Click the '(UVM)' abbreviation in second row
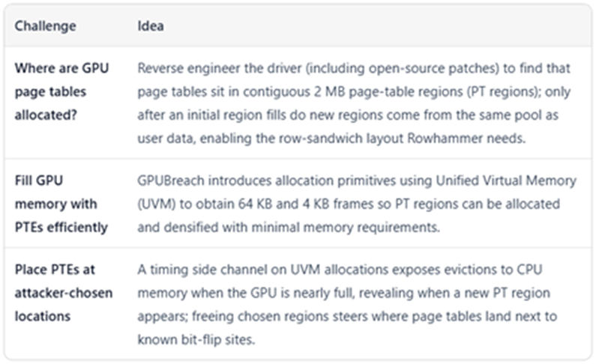Viewport: 596px width, 364px height. click(156, 204)
